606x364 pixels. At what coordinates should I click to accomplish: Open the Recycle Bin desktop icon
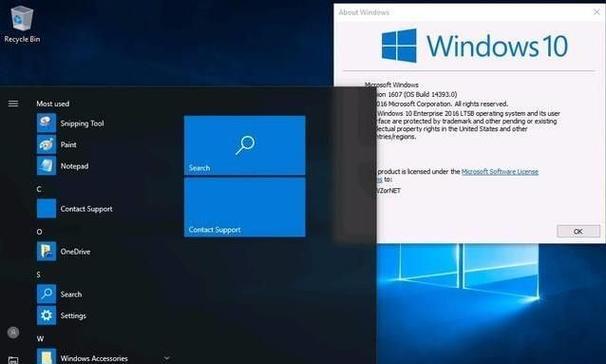point(22,24)
